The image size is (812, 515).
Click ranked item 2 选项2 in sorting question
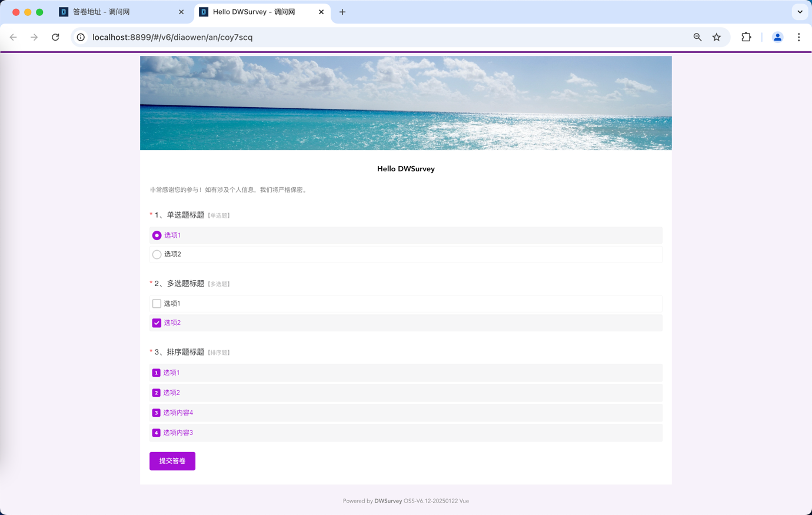click(x=406, y=393)
